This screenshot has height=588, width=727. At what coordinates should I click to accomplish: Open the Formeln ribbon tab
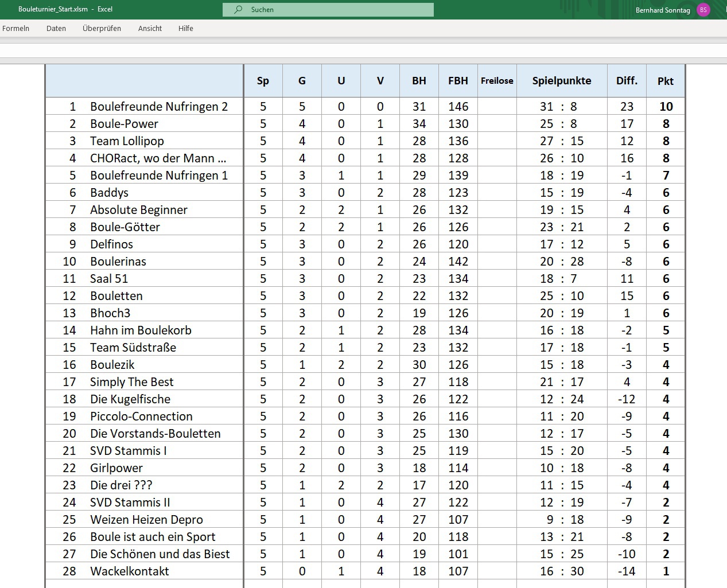click(x=15, y=28)
